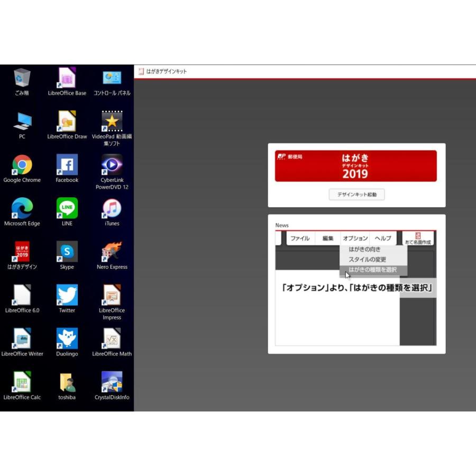Viewport: 476px width, 476px height.
Task: Open the ファイル menu
Action: pyautogui.click(x=300, y=239)
